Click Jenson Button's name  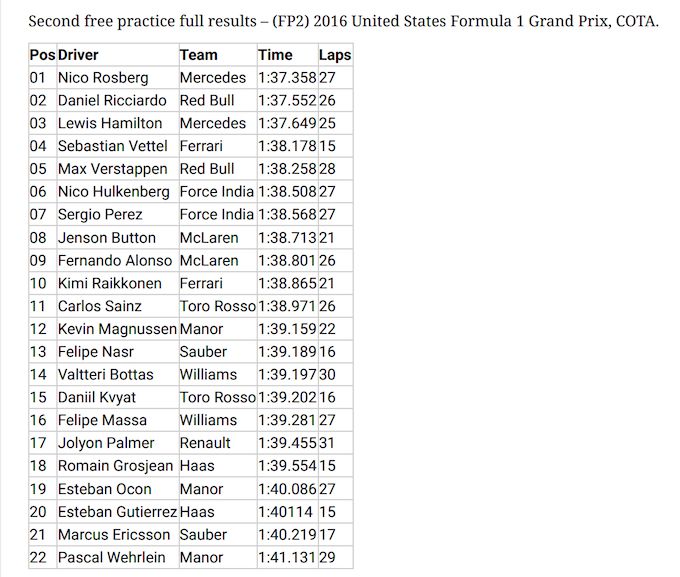coord(107,238)
